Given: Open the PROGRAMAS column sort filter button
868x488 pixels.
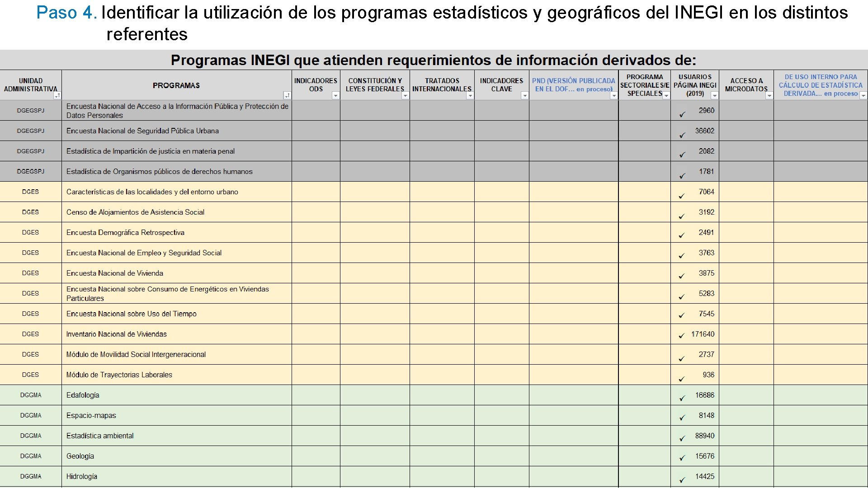Looking at the screenshot, I should coord(287,95).
